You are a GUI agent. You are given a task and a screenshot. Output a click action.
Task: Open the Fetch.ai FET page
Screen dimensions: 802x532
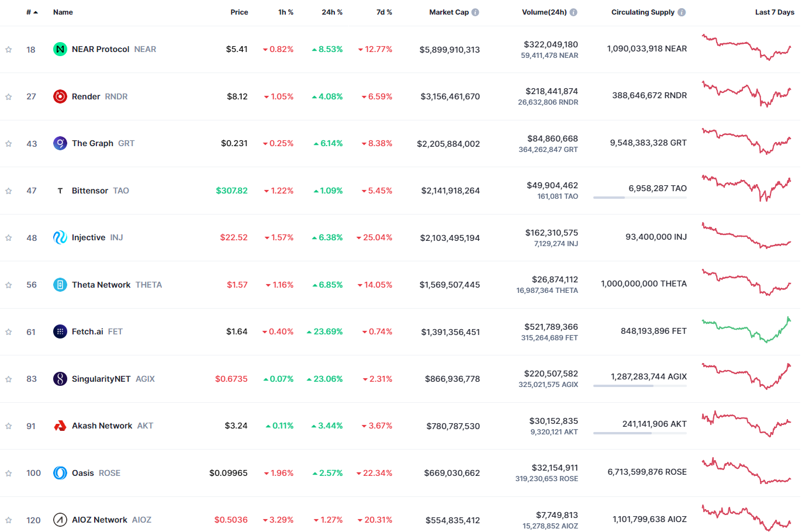97,331
